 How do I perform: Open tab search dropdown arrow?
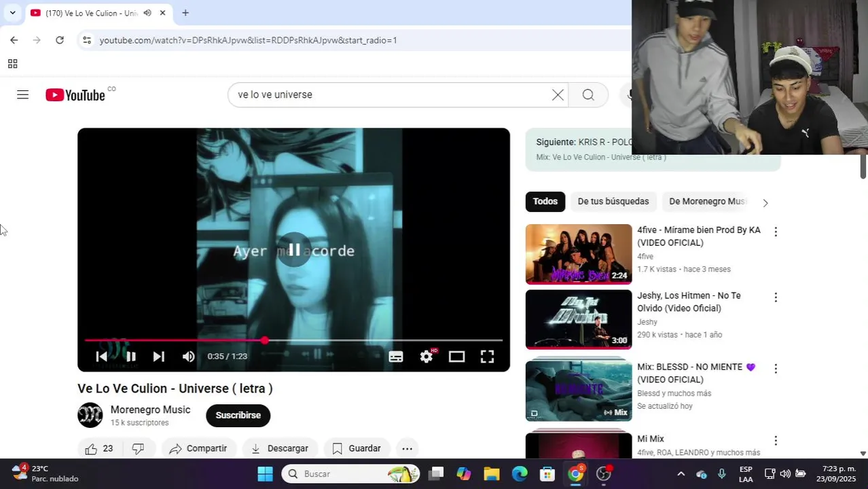pos(12,13)
